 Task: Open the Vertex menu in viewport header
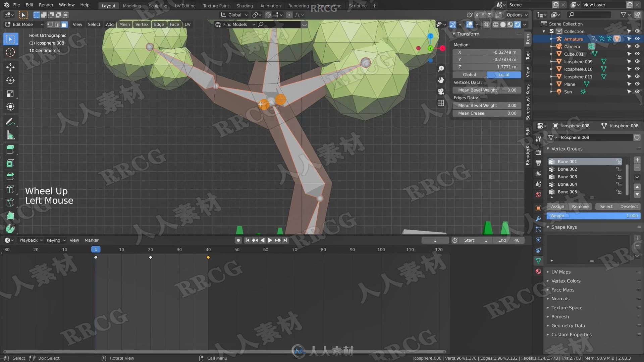pos(142,24)
